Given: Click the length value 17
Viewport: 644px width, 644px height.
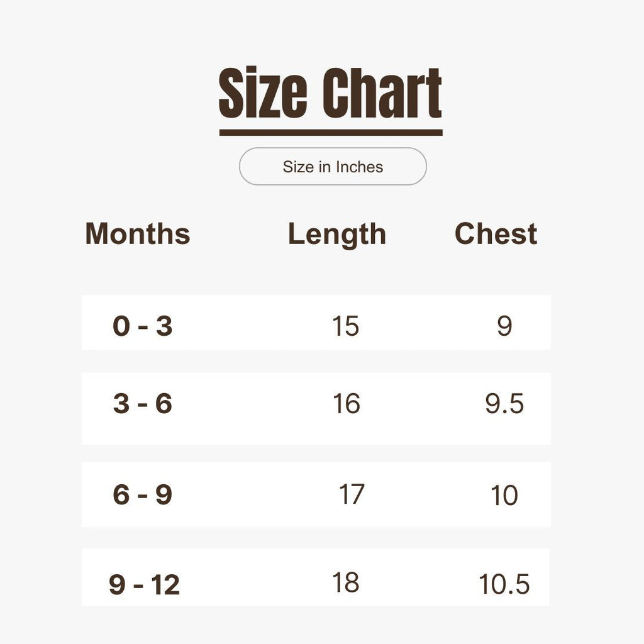Looking at the screenshot, I should (352, 494).
